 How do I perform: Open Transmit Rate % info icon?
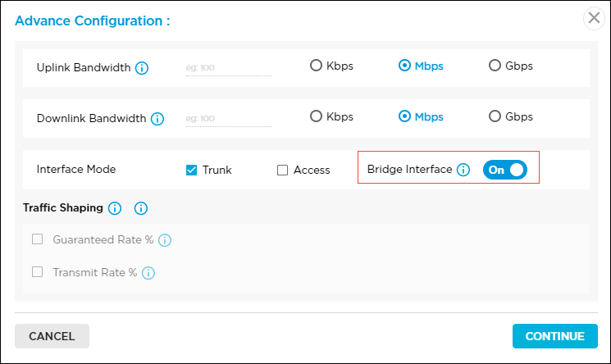(148, 273)
